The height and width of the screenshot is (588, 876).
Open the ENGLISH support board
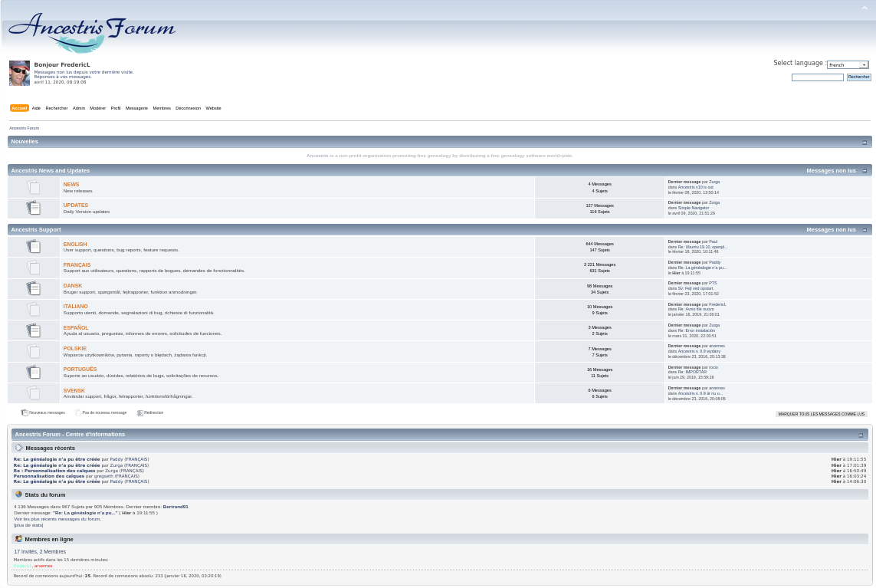tap(75, 245)
